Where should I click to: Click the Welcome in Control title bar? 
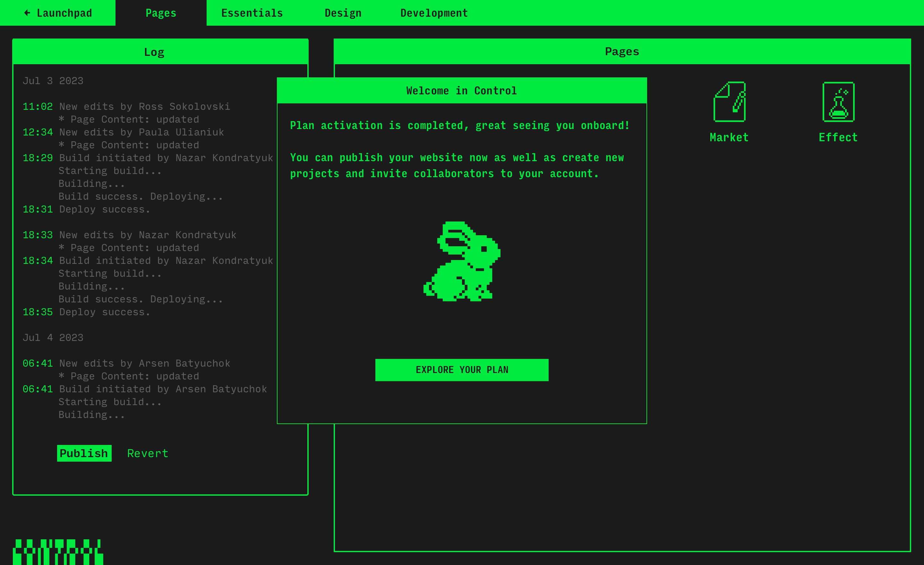[x=462, y=91]
